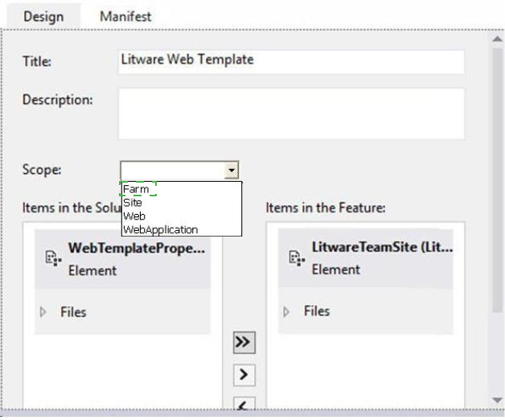Remove item with left-arrow button
The width and height of the screenshot is (505, 420).
pyautogui.click(x=244, y=404)
